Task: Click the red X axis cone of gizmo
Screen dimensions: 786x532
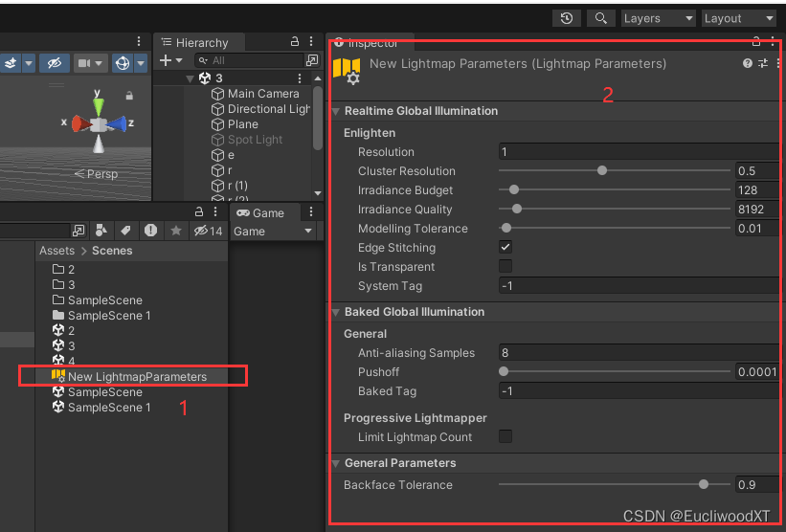Action: [80, 123]
